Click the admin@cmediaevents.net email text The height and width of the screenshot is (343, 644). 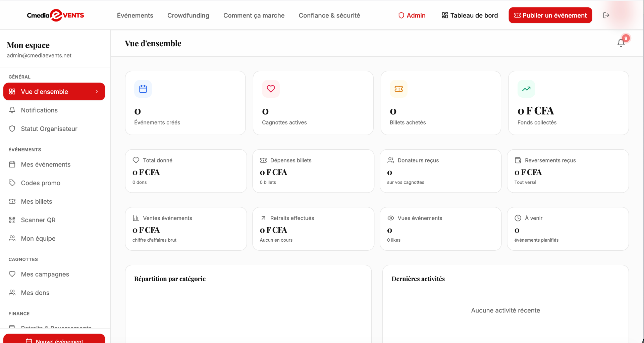[39, 55]
